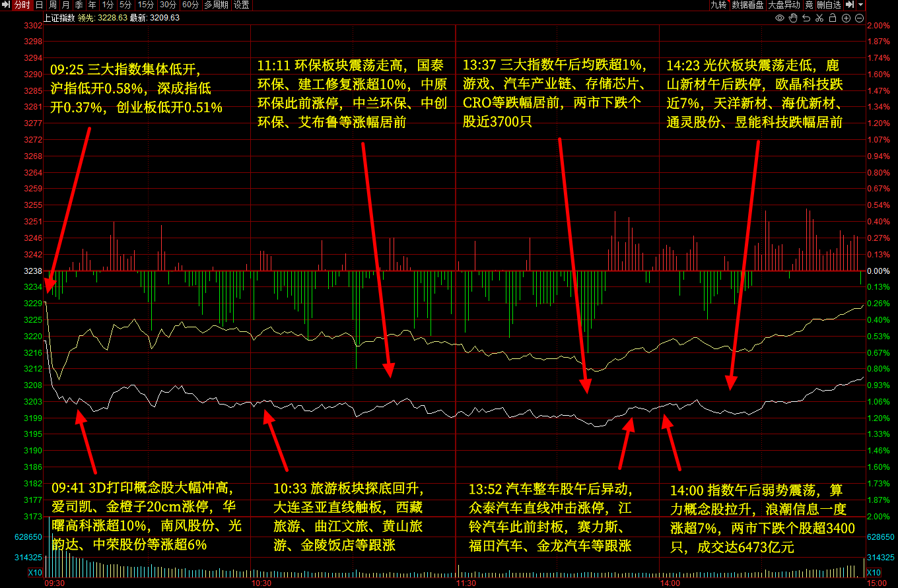Viewport: 898px width, 588px height.
Task: Zoom out with the minus circle icon
Action: [x=859, y=18]
